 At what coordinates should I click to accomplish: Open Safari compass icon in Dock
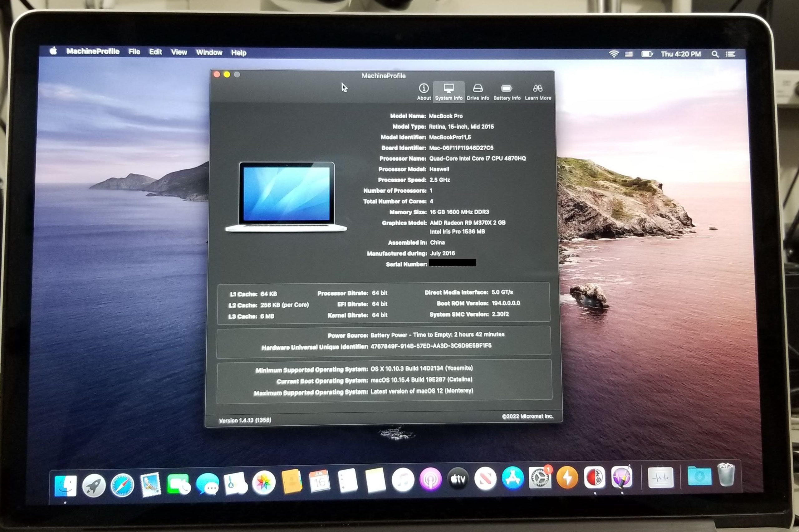(122, 485)
